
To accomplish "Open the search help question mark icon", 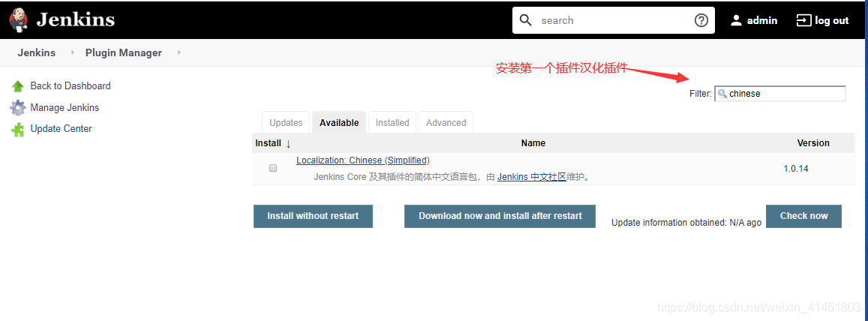I will [701, 20].
